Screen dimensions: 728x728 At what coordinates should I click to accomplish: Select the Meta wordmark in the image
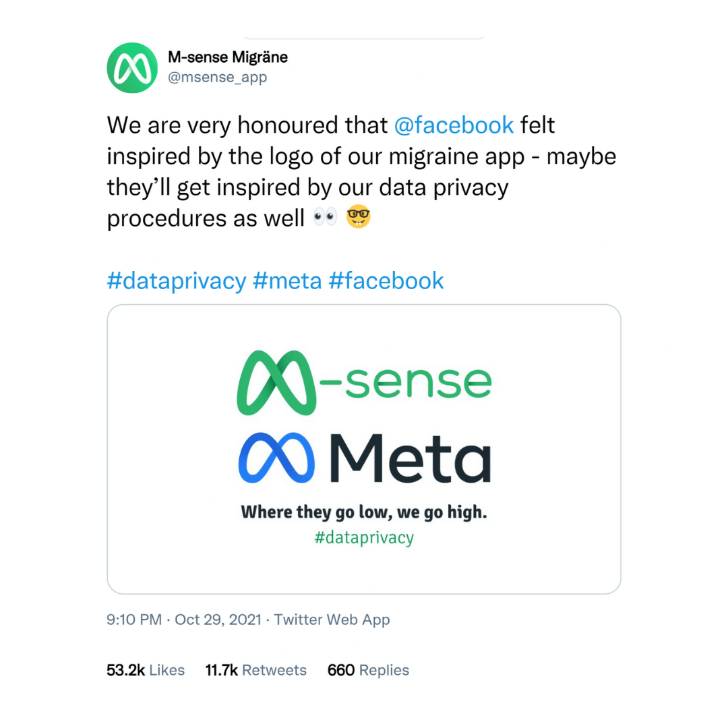(x=411, y=458)
